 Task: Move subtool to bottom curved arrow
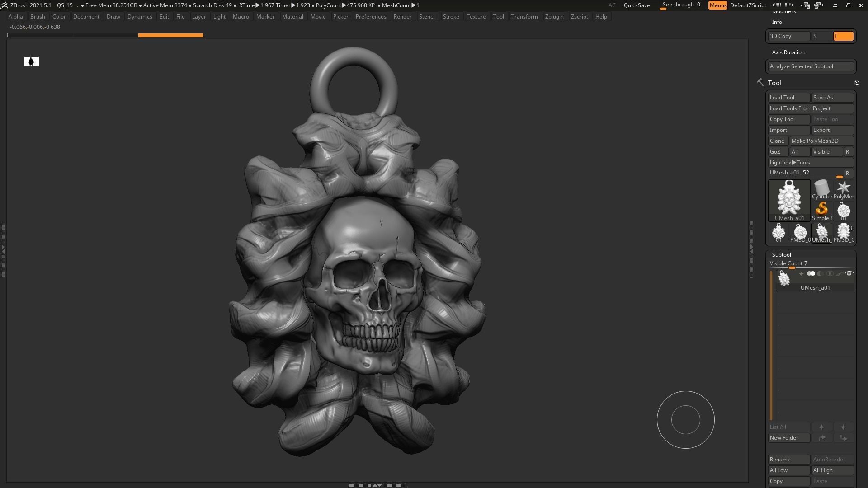843,438
